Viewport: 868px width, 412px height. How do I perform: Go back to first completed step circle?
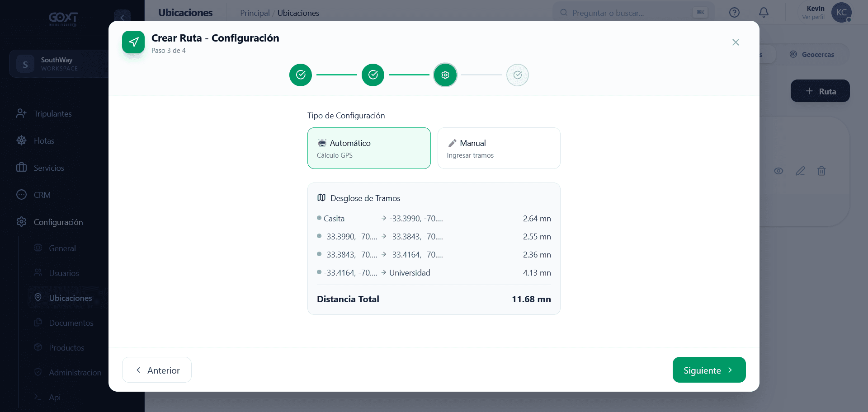pyautogui.click(x=301, y=75)
